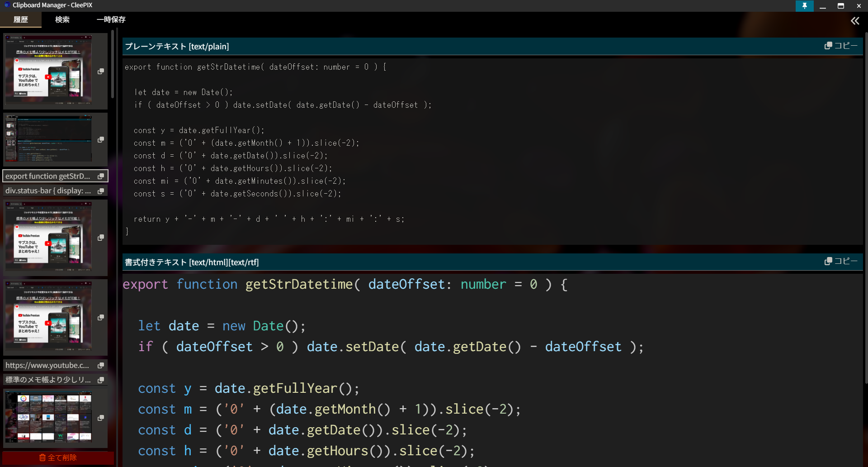Open the 一時保存 tab
Screen dimensions: 868x467
(x=111, y=19)
